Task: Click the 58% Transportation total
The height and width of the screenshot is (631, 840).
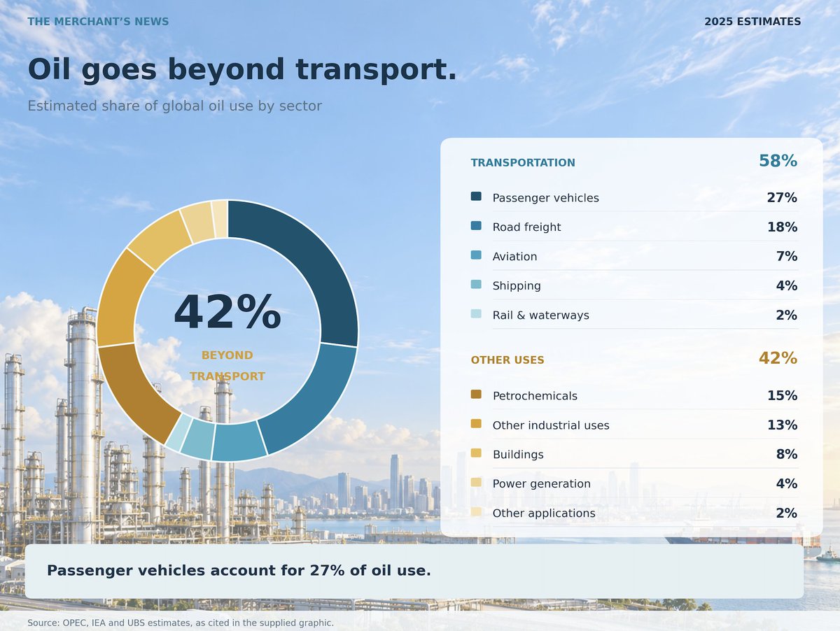Action: 778,162
